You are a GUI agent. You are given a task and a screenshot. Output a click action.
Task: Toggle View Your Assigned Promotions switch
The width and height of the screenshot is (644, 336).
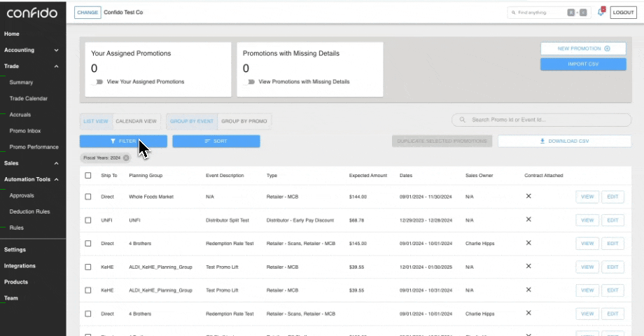(x=97, y=82)
